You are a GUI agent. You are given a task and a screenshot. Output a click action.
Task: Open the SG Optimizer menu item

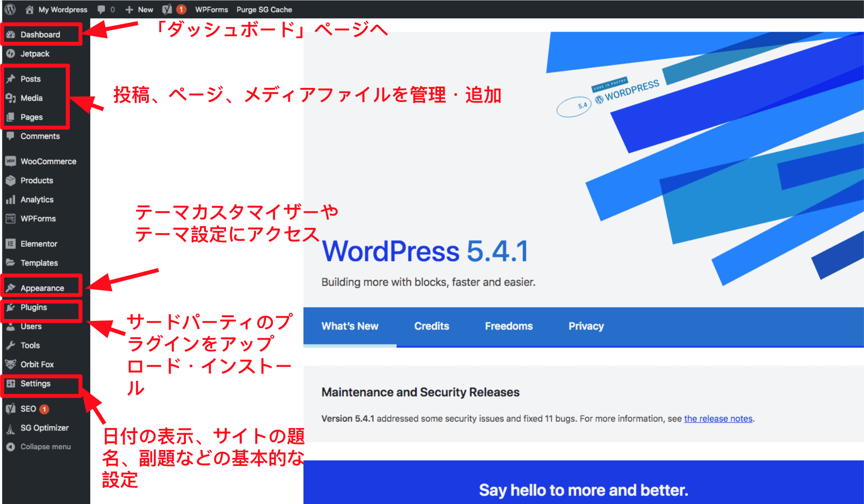pos(45,428)
